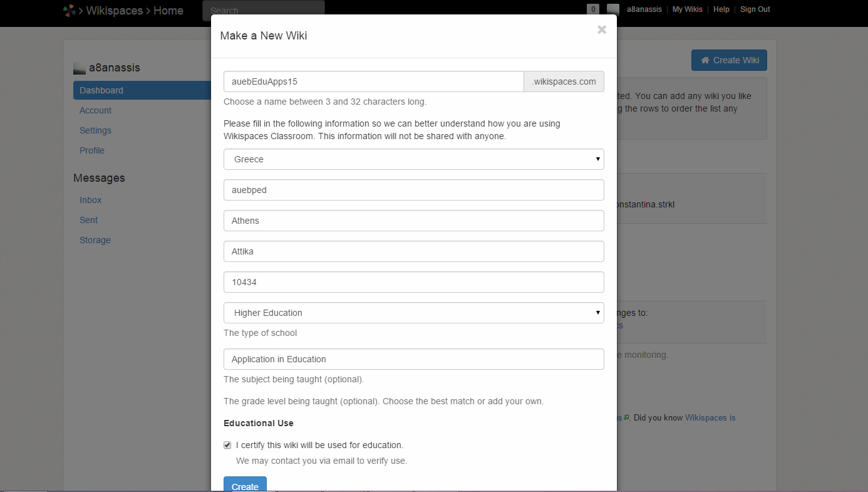This screenshot has height=492, width=868.
Task: Open the Greece country dropdown
Action: point(413,159)
